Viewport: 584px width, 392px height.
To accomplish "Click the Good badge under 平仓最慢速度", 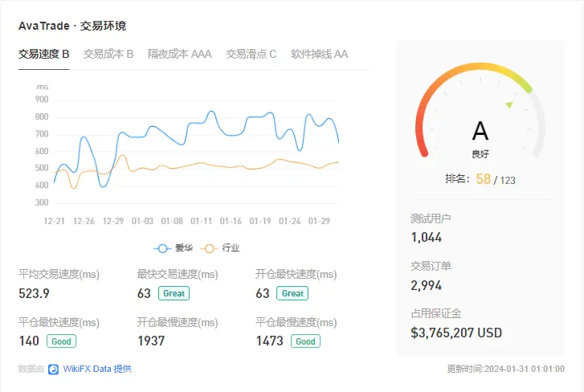I will coord(305,341).
